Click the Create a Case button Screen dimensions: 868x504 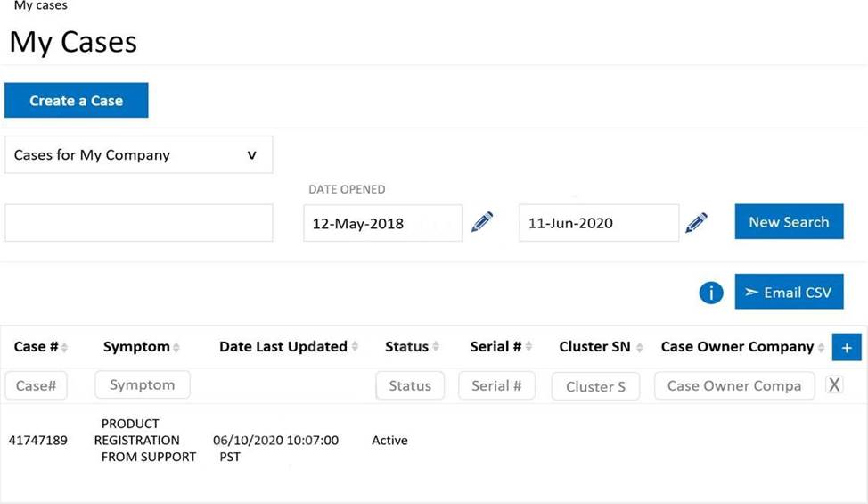coord(77,101)
